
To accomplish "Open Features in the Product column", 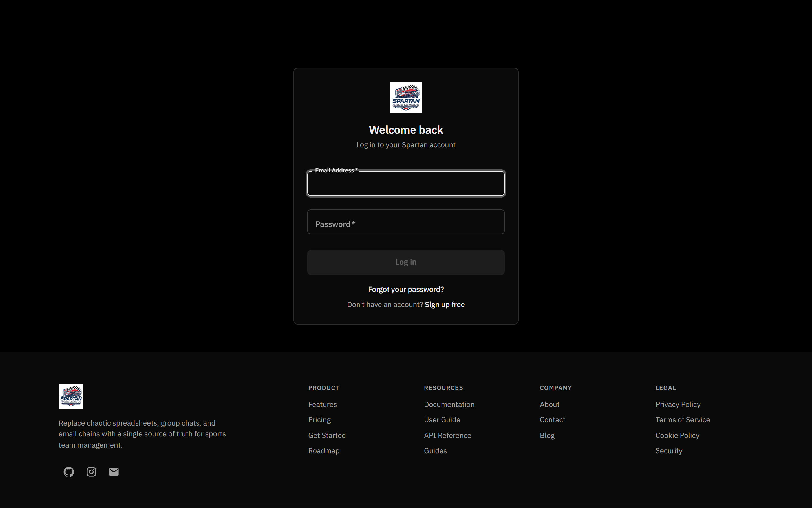I will tap(323, 404).
